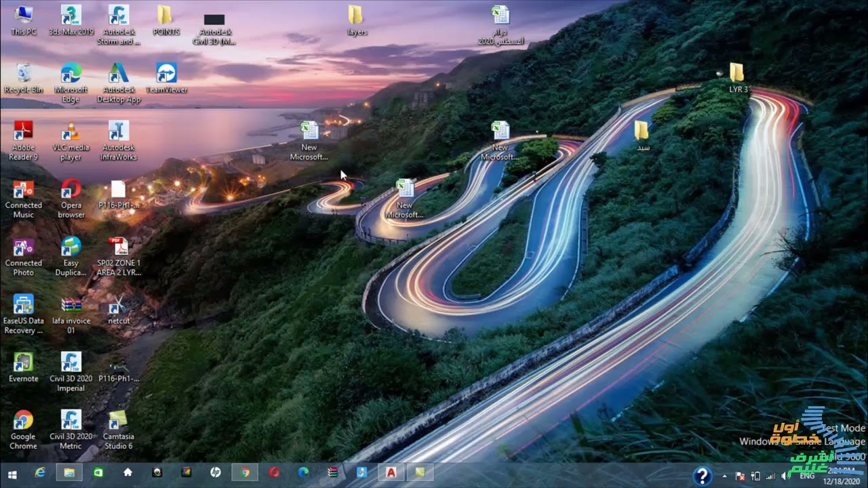Open Edge from the taskbar
The height and width of the screenshot is (488, 868).
(303, 472)
